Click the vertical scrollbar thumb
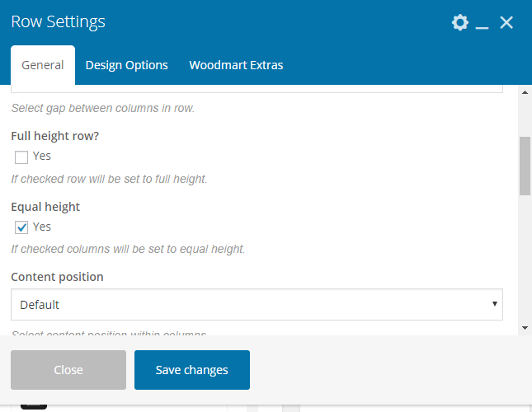Image resolution: width=532 pixels, height=412 pixels. (525, 165)
